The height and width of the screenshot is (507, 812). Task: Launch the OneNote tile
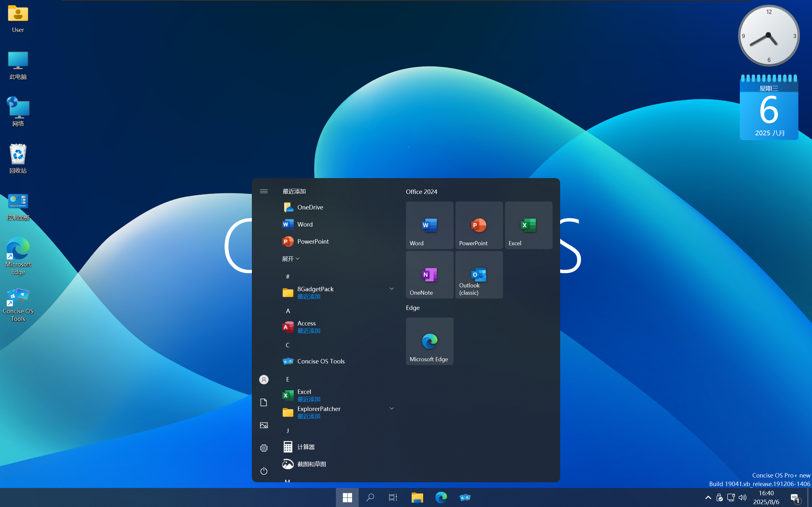pyautogui.click(x=429, y=274)
